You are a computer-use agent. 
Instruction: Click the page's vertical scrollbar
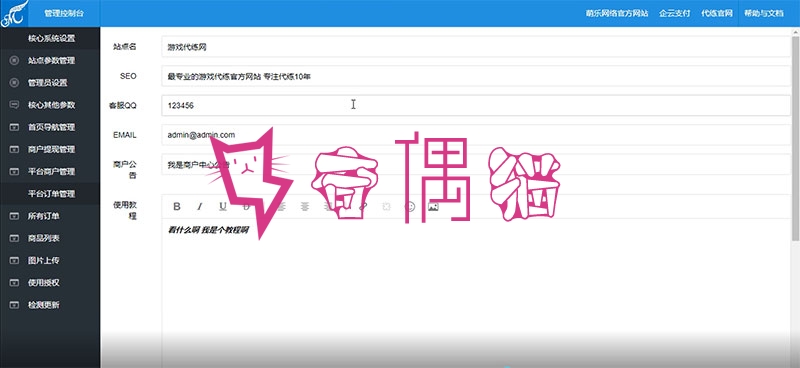pos(796,138)
